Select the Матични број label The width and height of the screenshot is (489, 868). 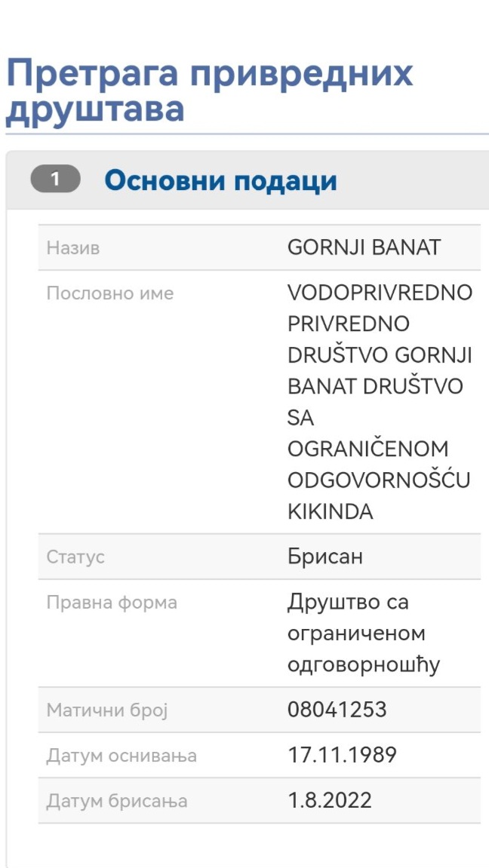107,710
